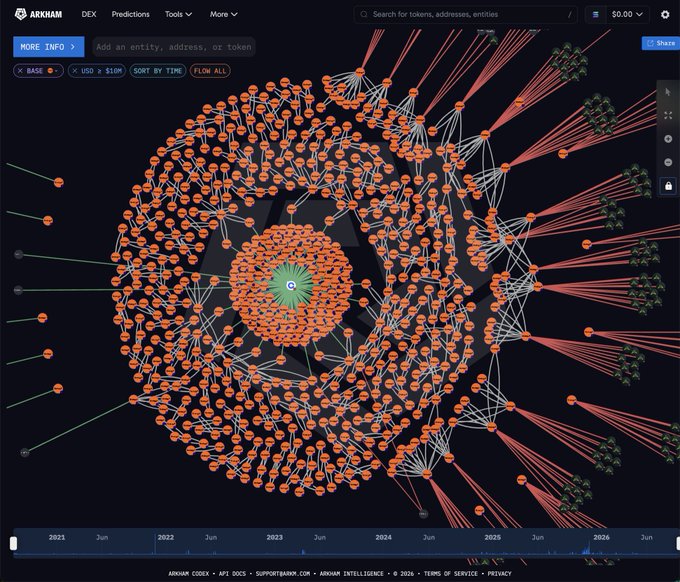Viewport: 680px width, 582px height.
Task: Open the API DOCS footer link
Action: 232,573
